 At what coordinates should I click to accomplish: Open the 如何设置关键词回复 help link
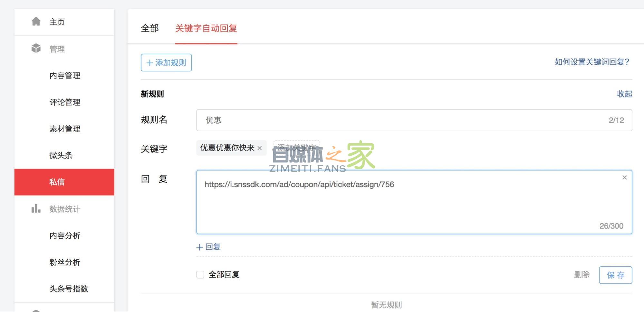point(592,62)
